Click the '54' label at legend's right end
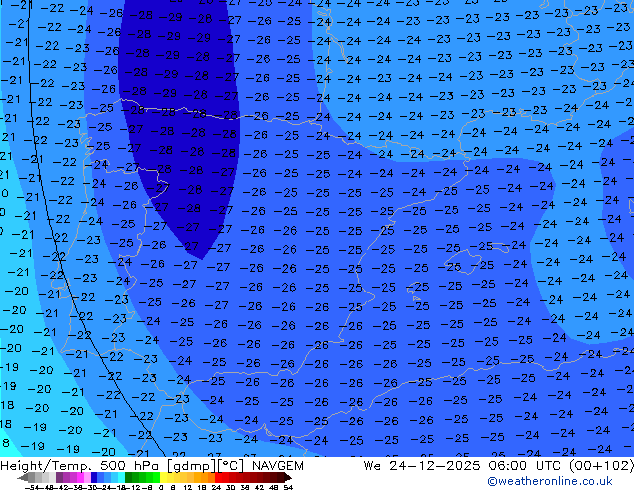Viewport: 634px width, 490px height. pyautogui.click(x=288, y=488)
